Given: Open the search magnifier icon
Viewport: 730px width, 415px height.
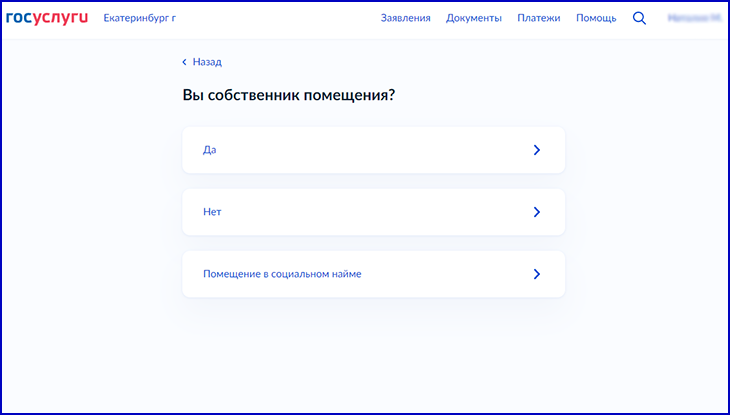Looking at the screenshot, I should [640, 18].
